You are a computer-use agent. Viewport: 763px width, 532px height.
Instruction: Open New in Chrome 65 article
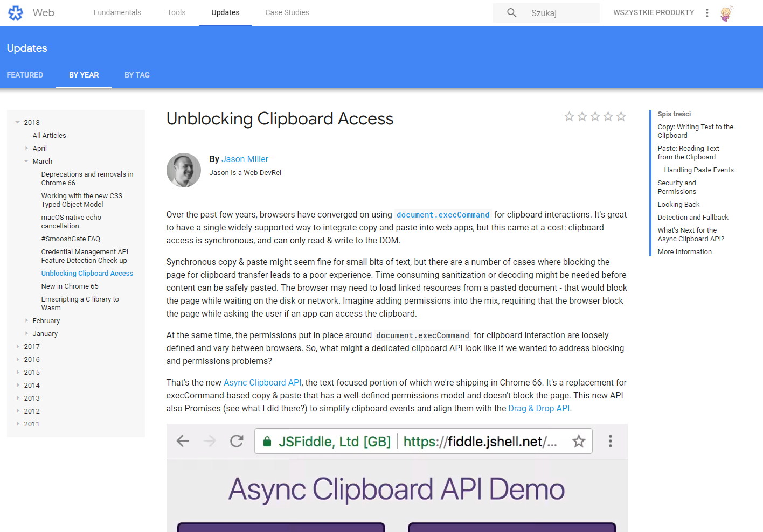point(70,286)
